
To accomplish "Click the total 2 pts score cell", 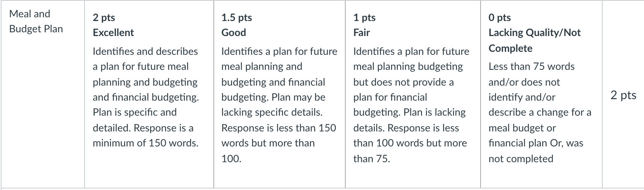I will [x=623, y=95].
